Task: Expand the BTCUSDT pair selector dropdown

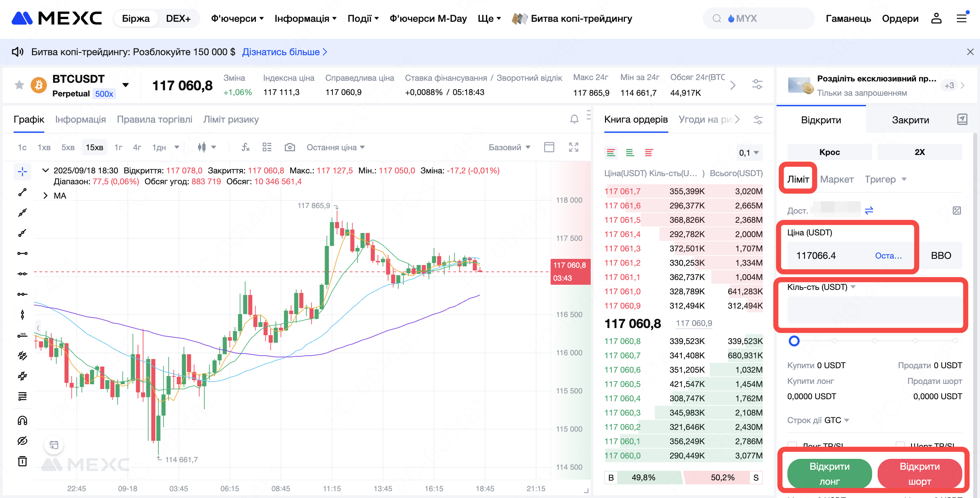Action: pos(126,85)
